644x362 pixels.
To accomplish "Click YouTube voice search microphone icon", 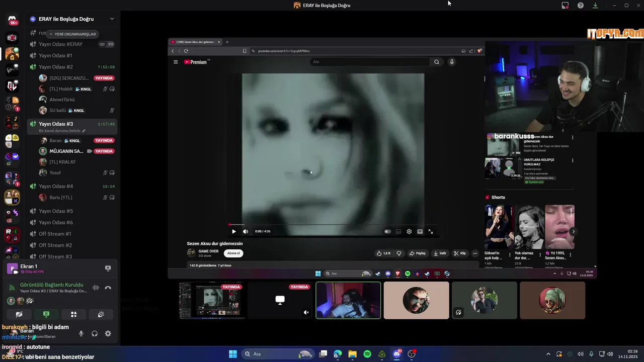I will 452,62.
